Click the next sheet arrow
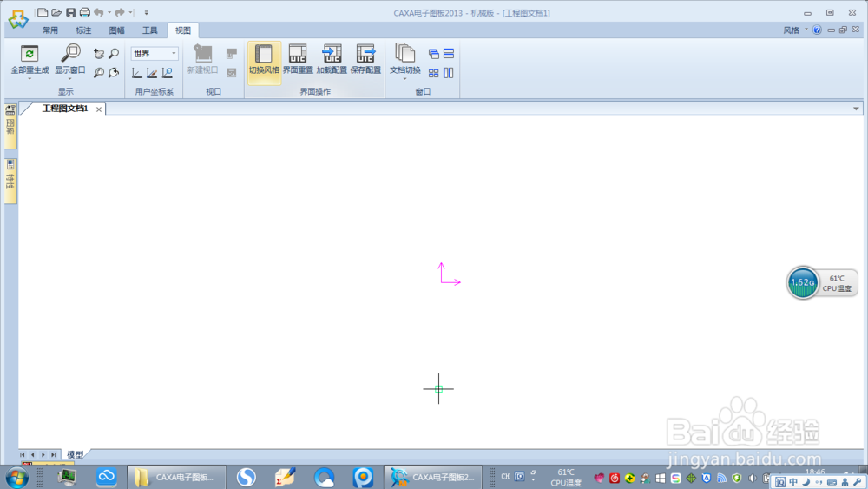This screenshot has width=868, height=489. coord(43,454)
